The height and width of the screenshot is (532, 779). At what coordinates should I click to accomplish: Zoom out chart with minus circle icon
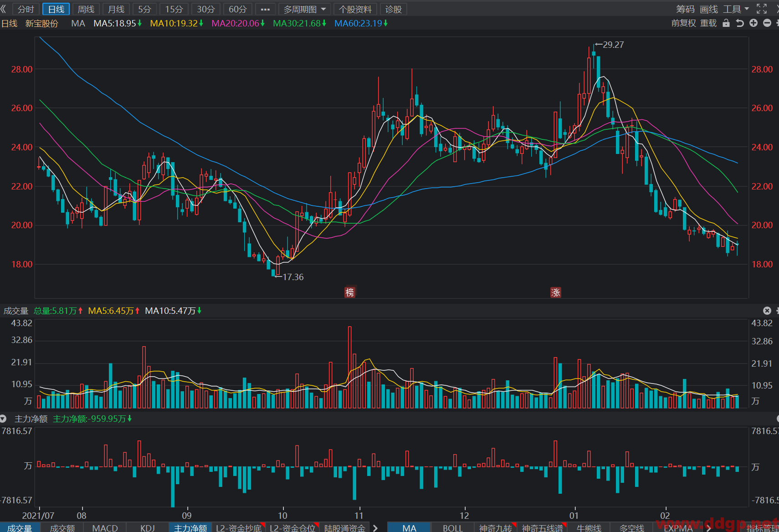pos(767,23)
